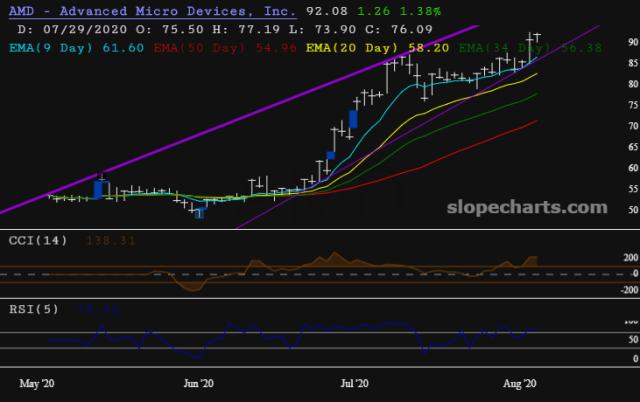Open the AMD - Advanced Micro Devices, Inc. link
Screen dimensions: 640x402
152,11
